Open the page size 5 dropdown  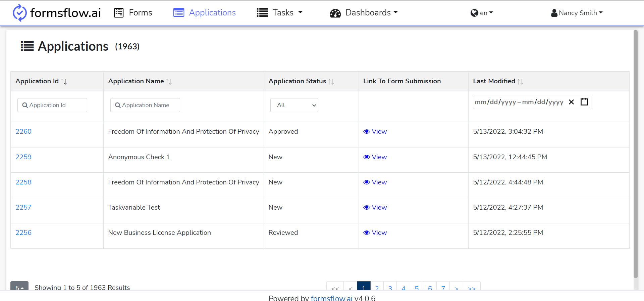point(19,286)
